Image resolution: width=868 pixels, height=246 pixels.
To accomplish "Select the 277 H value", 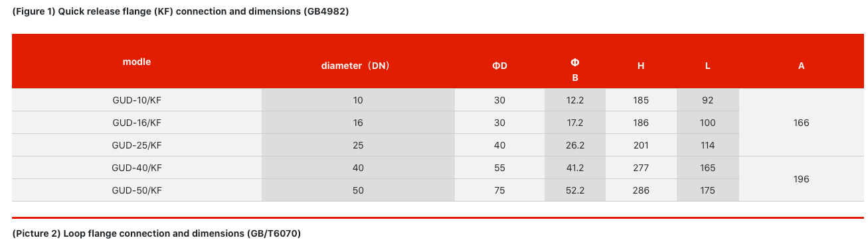I will pyautogui.click(x=641, y=168).
